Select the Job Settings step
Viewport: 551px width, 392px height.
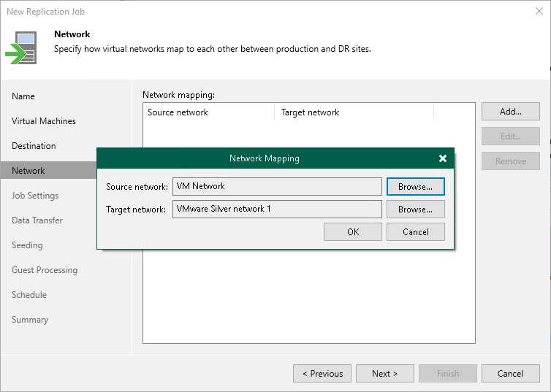(x=35, y=196)
